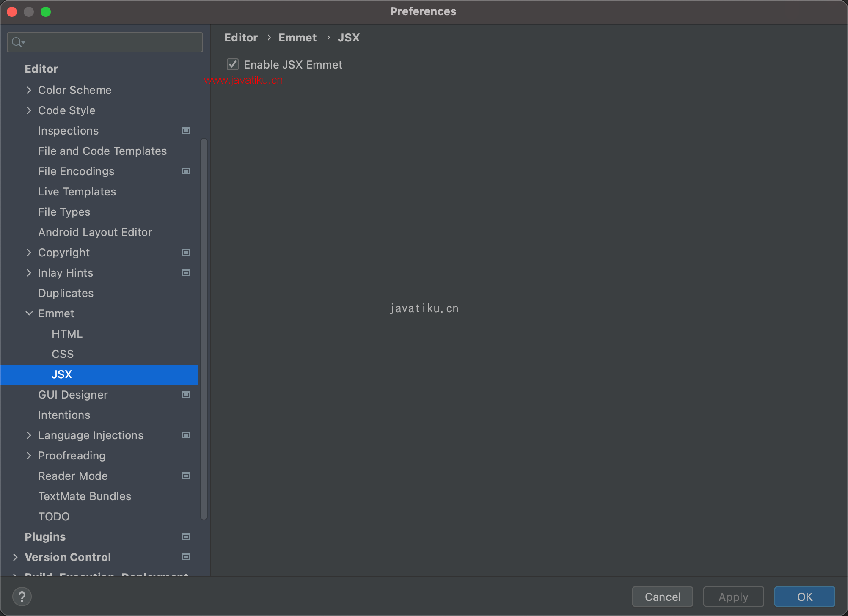Screen dimensions: 848x616
Task: Expand the Code Style tree node
Action: [x=29, y=110]
